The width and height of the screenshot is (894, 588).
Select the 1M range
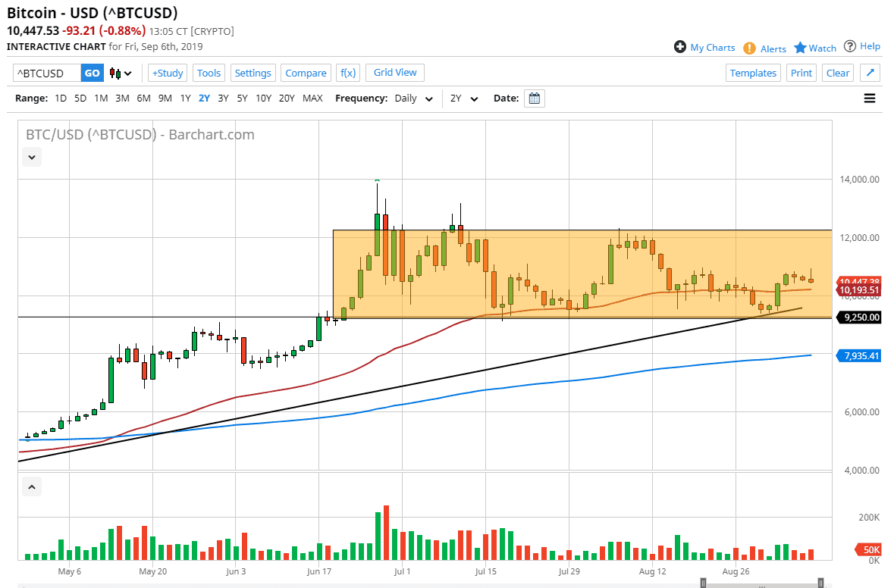(x=101, y=98)
